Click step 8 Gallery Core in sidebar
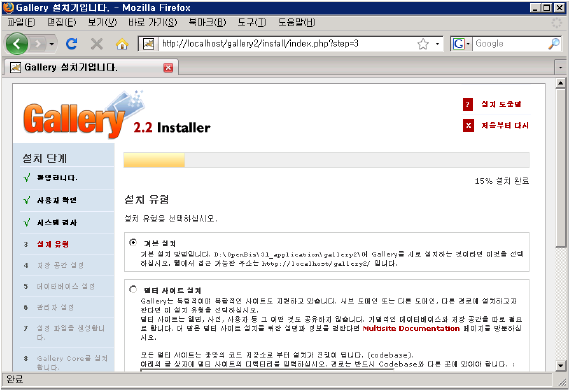This screenshot has width=569, height=390. pos(72,362)
